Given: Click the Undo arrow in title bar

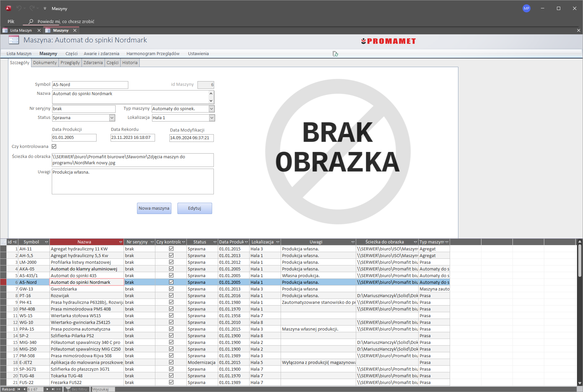Looking at the screenshot, I should pyautogui.click(x=19, y=8).
